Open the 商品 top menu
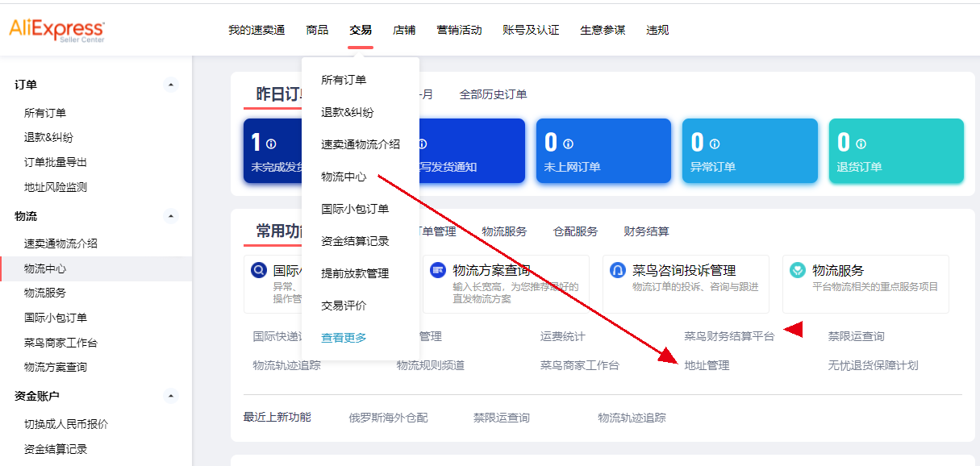Screen dimensions: 980x466 tap(317, 30)
